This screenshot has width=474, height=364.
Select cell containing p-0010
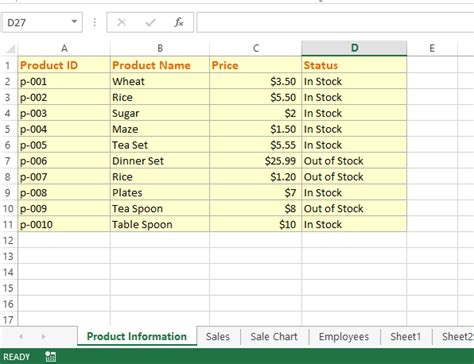(x=64, y=224)
